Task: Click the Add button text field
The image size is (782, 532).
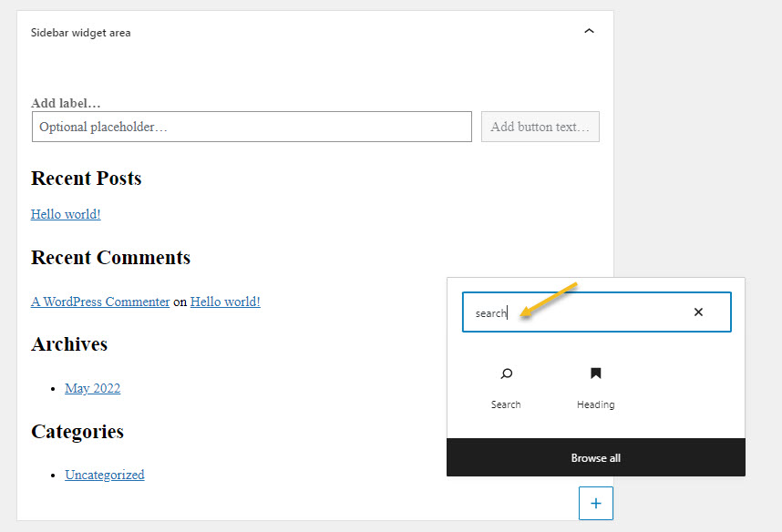Action: point(540,127)
